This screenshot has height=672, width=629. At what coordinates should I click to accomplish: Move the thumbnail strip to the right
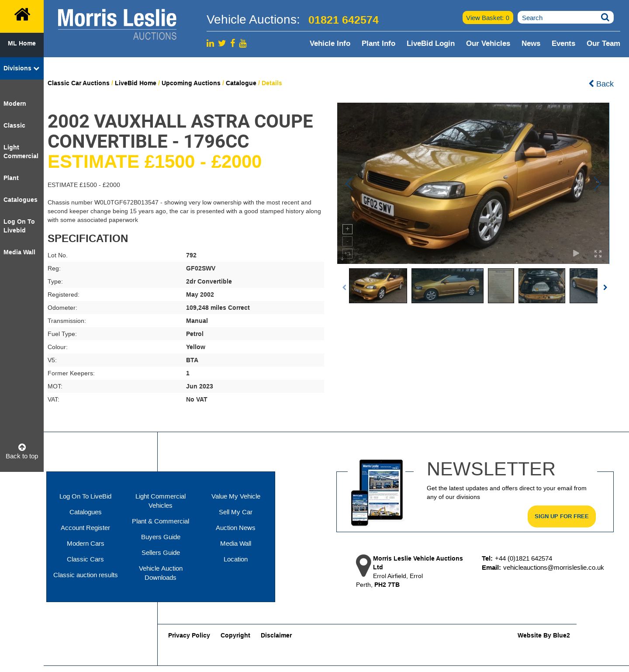(x=605, y=287)
